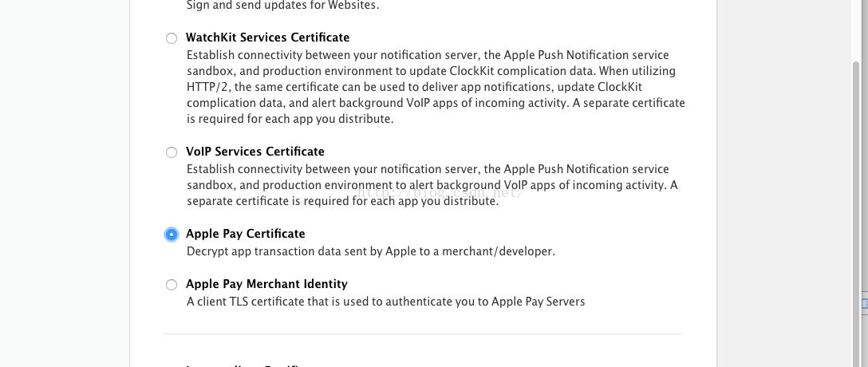868x367 pixels.
Task: Click the blank gray area right of the panel
Action: (782, 183)
